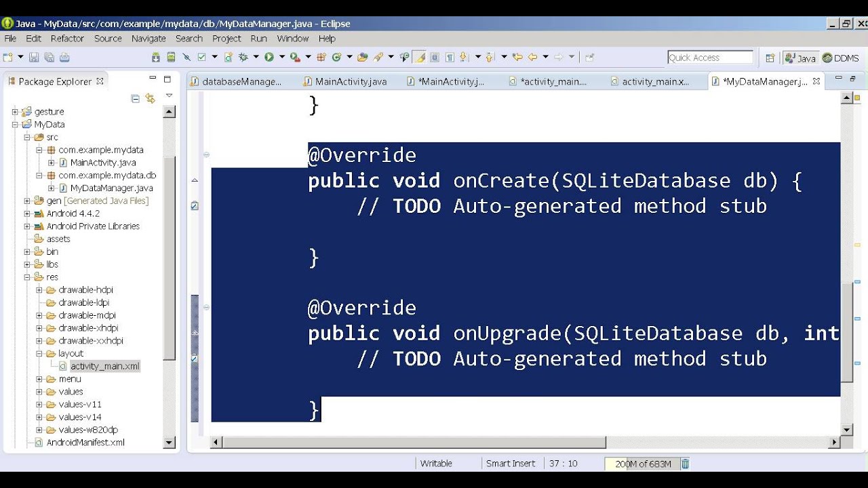Image resolution: width=868 pixels, height=488 pixels.
Task: Open the Android Virtual Device Manager icon
Action: pyautogui.click(x=171, y=58)
